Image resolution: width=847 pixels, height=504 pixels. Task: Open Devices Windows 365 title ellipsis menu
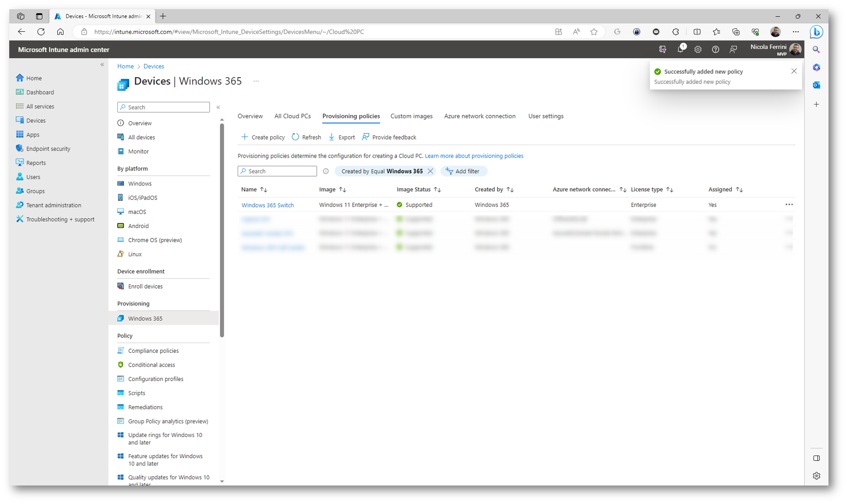[256, 81]
